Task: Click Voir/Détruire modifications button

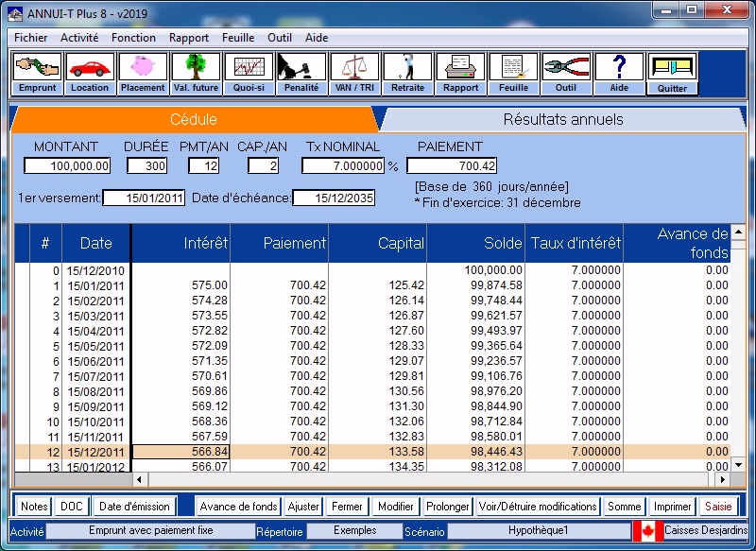Action: 538,507
